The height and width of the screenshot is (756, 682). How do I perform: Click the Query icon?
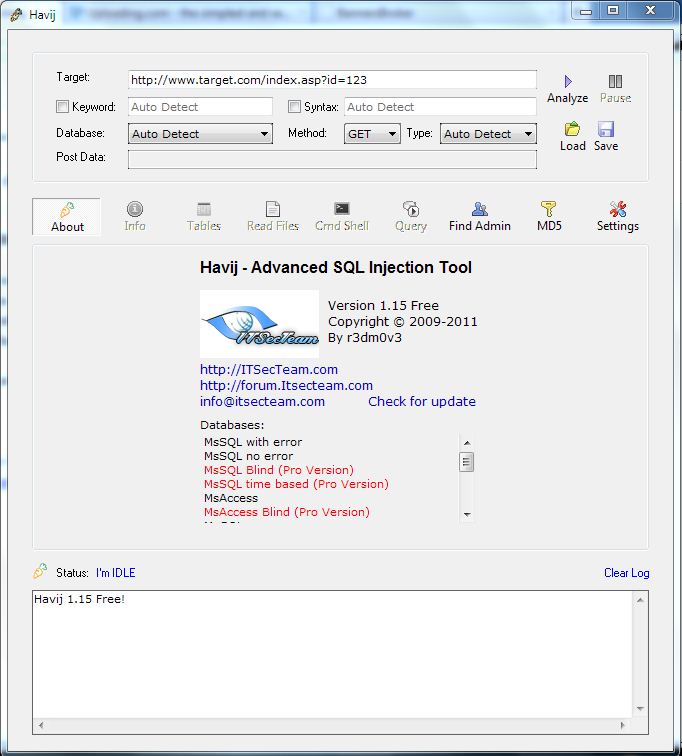[x=411, y=209]
